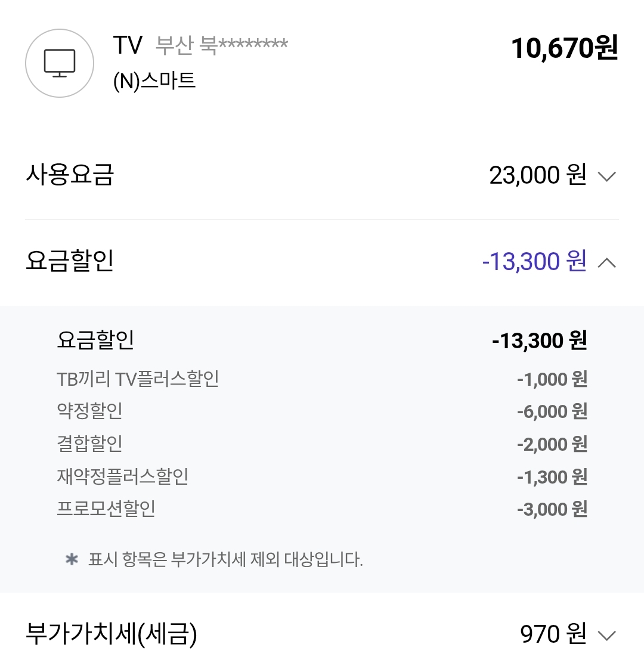Select the TB끼리 TV플러스할인 item

[x=138, y=379]
